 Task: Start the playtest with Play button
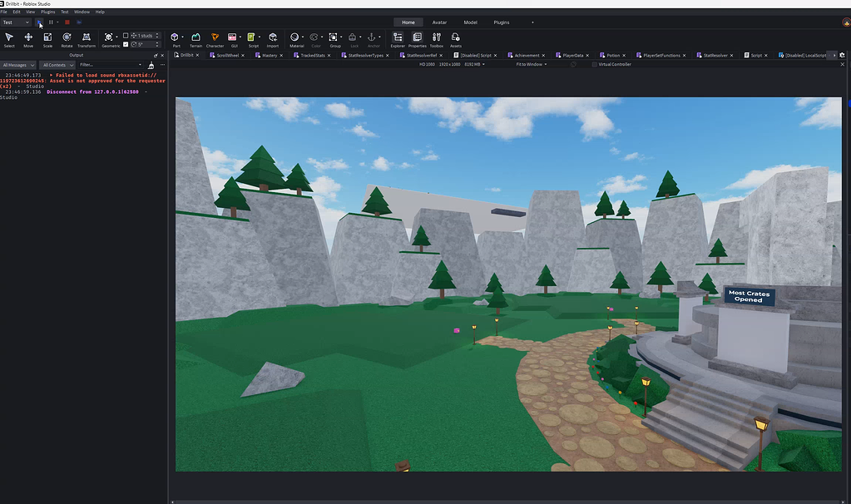[x=40, y=22]
